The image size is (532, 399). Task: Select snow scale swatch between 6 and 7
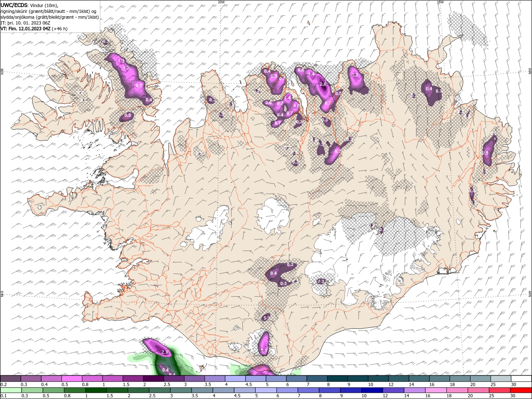tap(297, 379)
